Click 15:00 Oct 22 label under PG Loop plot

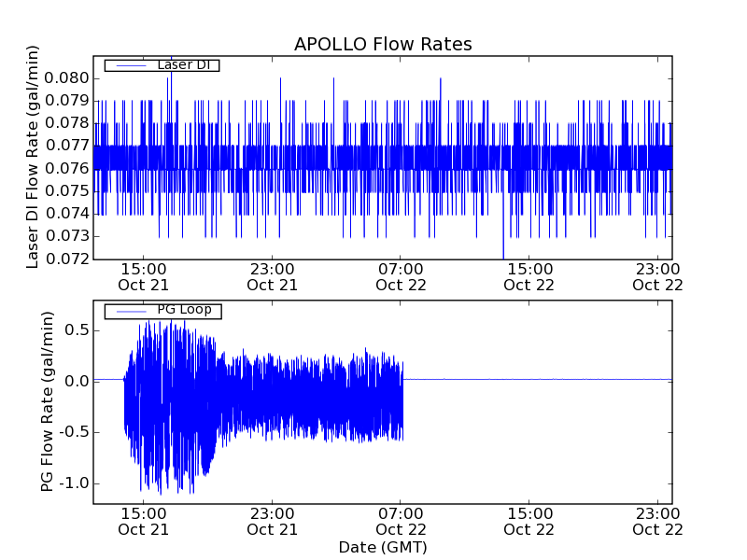point(529,522)
